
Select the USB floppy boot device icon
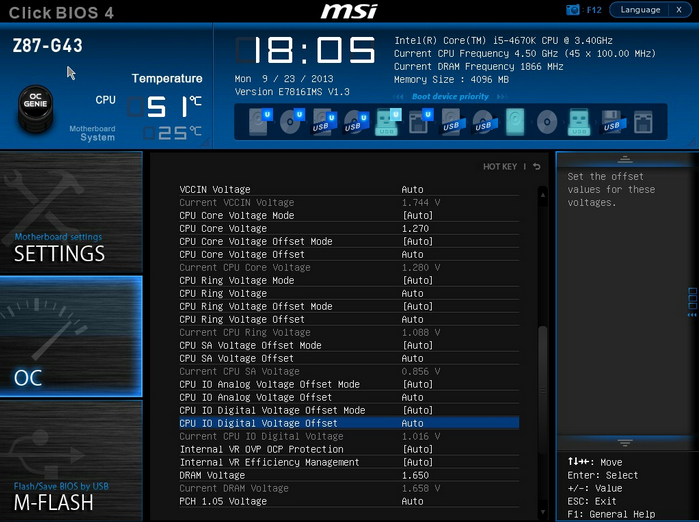tap(612, 121)
